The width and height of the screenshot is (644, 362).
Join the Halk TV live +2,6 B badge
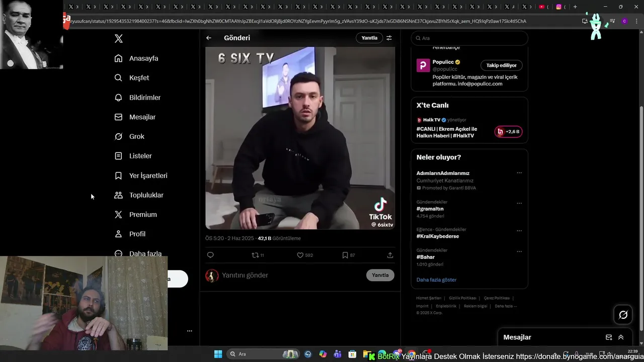(508, 132)
